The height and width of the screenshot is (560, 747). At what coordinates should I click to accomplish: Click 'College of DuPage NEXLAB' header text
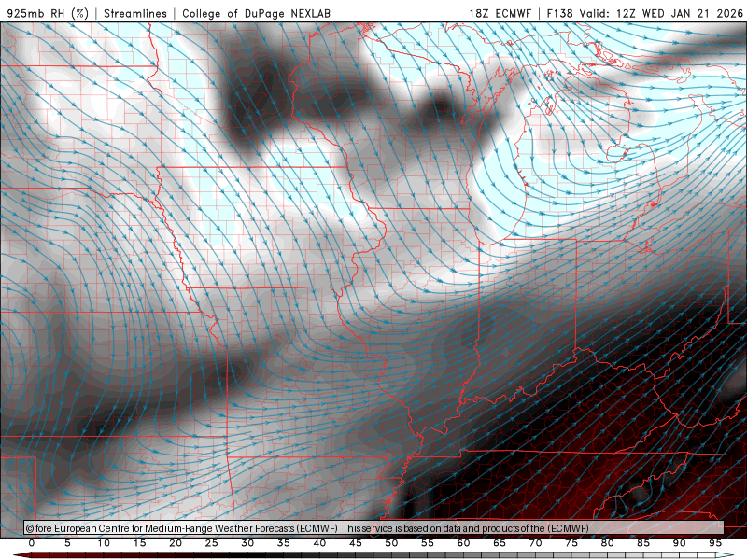pos(256,13)
